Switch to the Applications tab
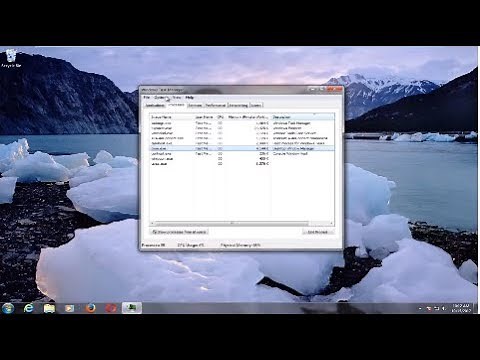This screenshot has width=480, height=360. pos(155,105)
